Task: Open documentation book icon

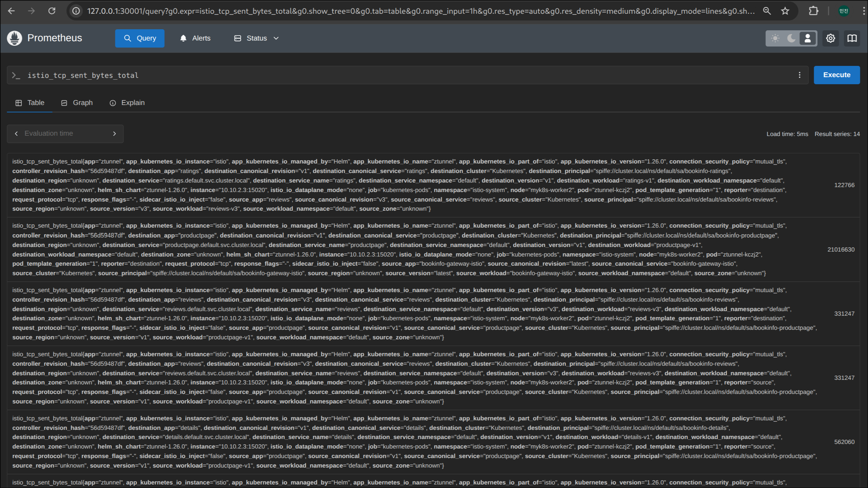Action: tap(852, 38)
